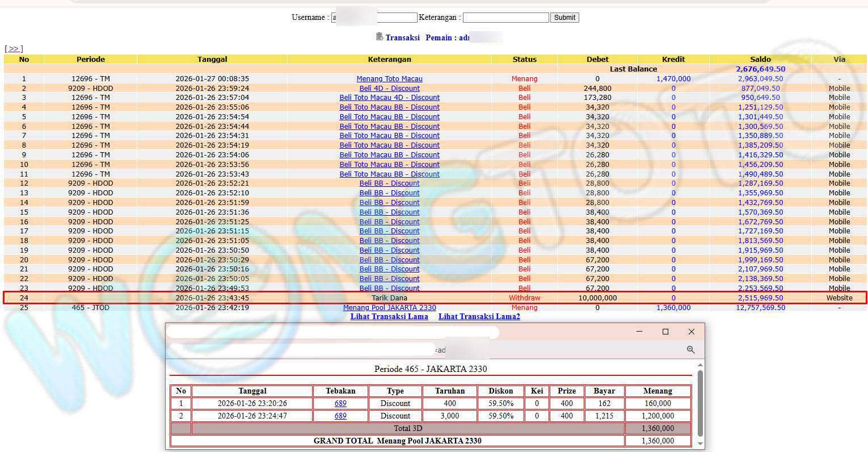Open Lihat Transaksi Lama2 link
The height and width of the screenshot is (452, 868).
[x=479, y=317]
